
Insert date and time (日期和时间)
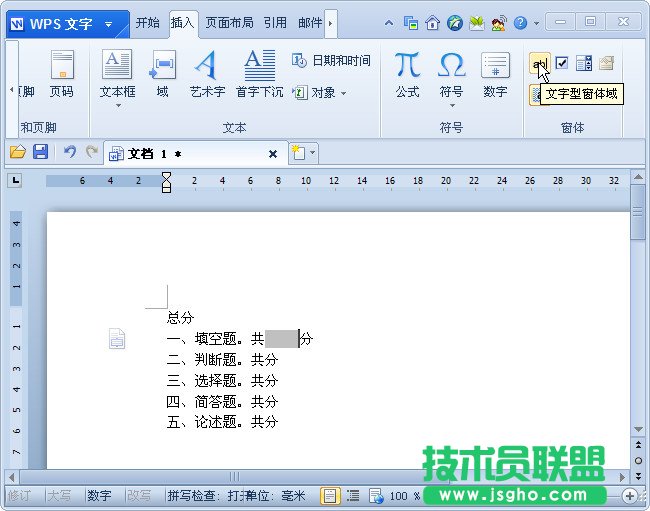(x=331, y=61)
